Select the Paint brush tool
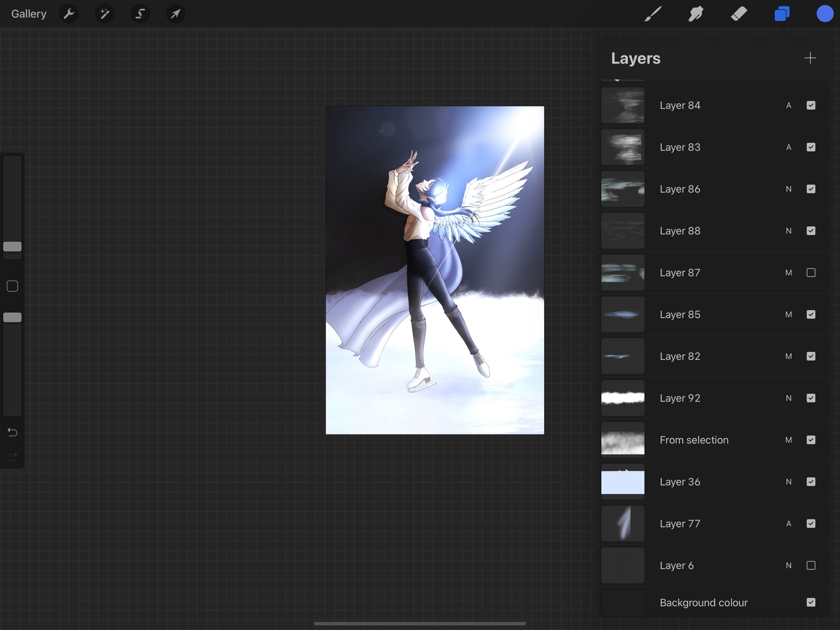 point(653,14)
